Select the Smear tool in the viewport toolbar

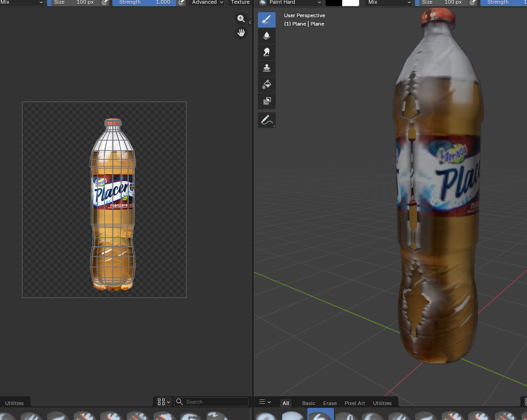(x=266, y=52)
